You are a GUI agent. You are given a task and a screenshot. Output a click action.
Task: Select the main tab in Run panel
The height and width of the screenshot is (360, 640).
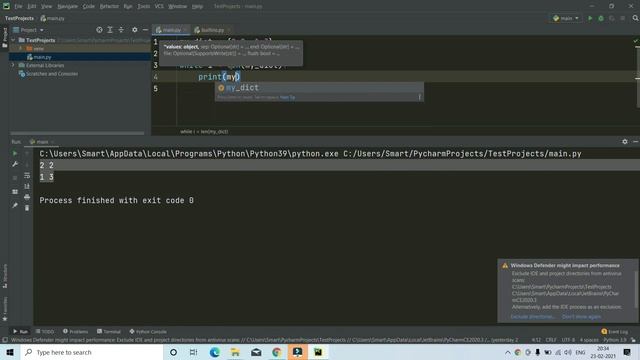point(42,142)
